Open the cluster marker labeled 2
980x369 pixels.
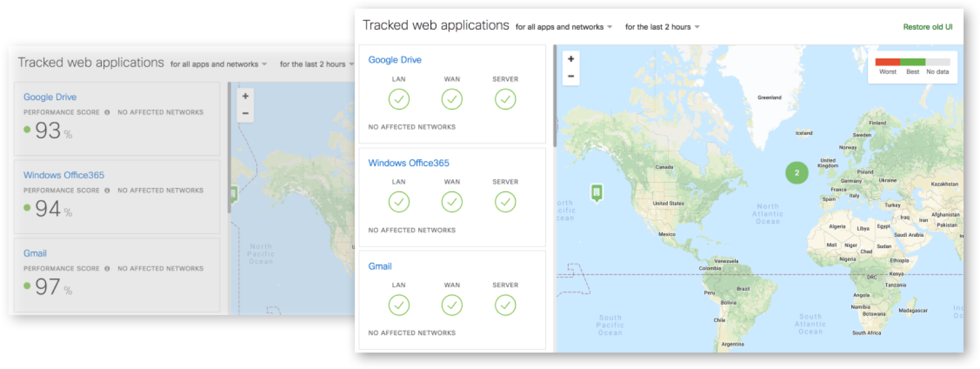coord(797,173)
